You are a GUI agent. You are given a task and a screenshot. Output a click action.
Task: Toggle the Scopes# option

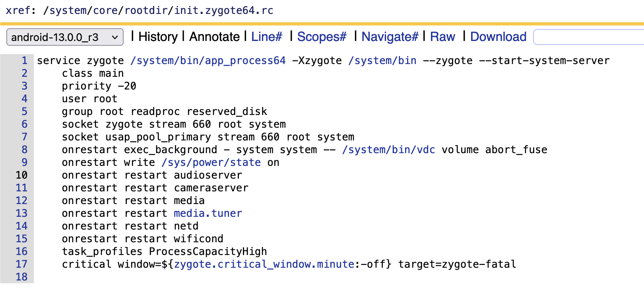tap(322, 37)
